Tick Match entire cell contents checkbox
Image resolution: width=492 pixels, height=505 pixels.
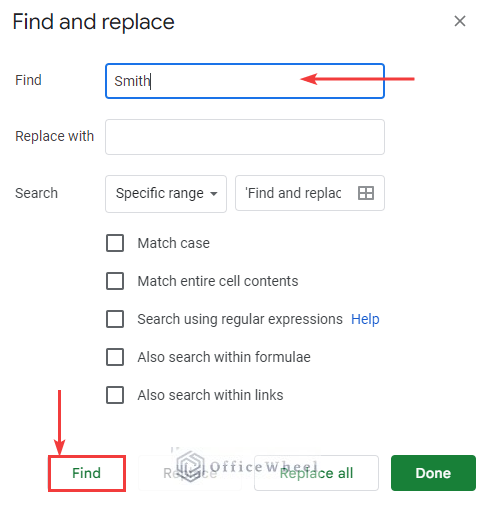coord(115,281)
